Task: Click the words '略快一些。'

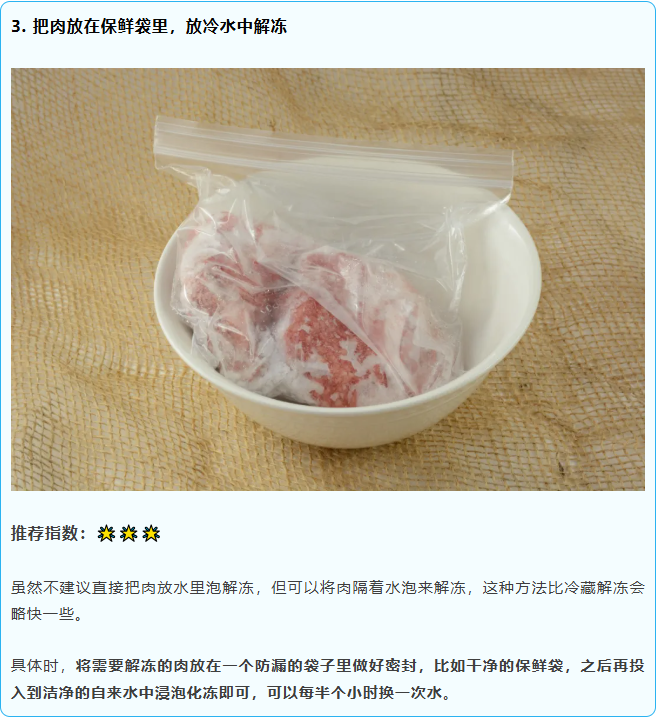Action: pyautogui.click(x=47, y=614)
